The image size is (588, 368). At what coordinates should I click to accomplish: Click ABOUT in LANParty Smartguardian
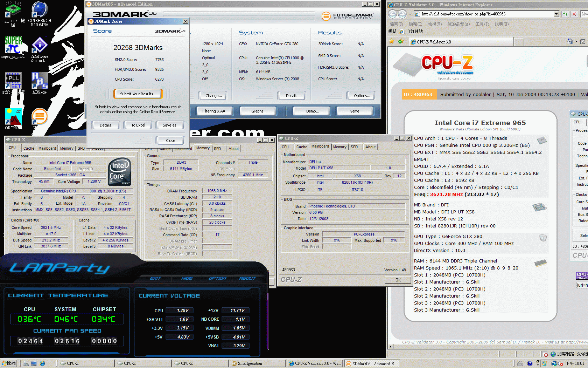(x=247, y=278)
